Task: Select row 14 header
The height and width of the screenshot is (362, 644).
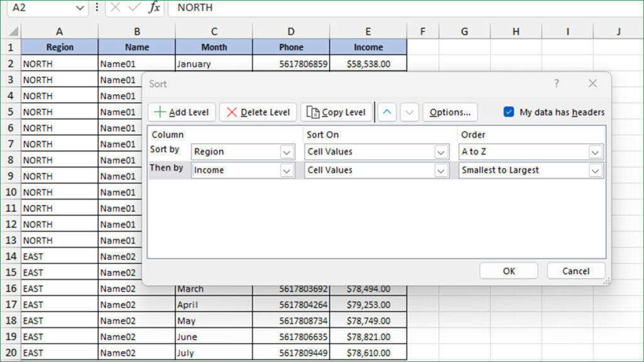Action: tap(11, 256)
